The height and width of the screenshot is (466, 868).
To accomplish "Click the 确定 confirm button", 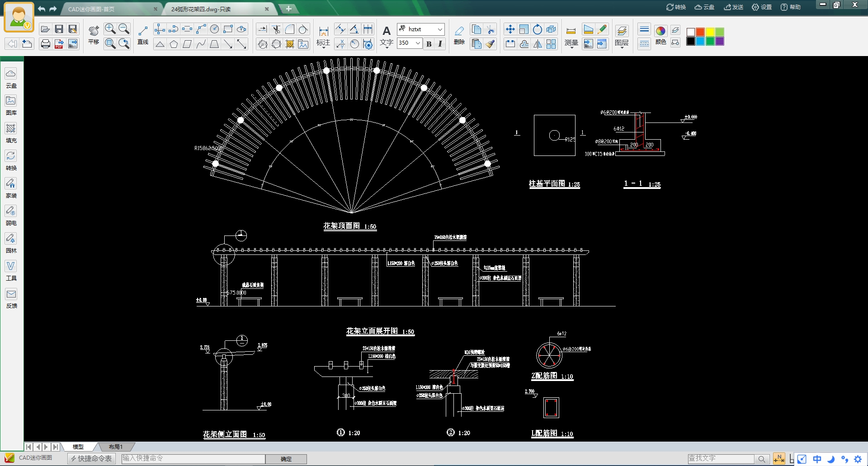I will [x=286, y=459].
